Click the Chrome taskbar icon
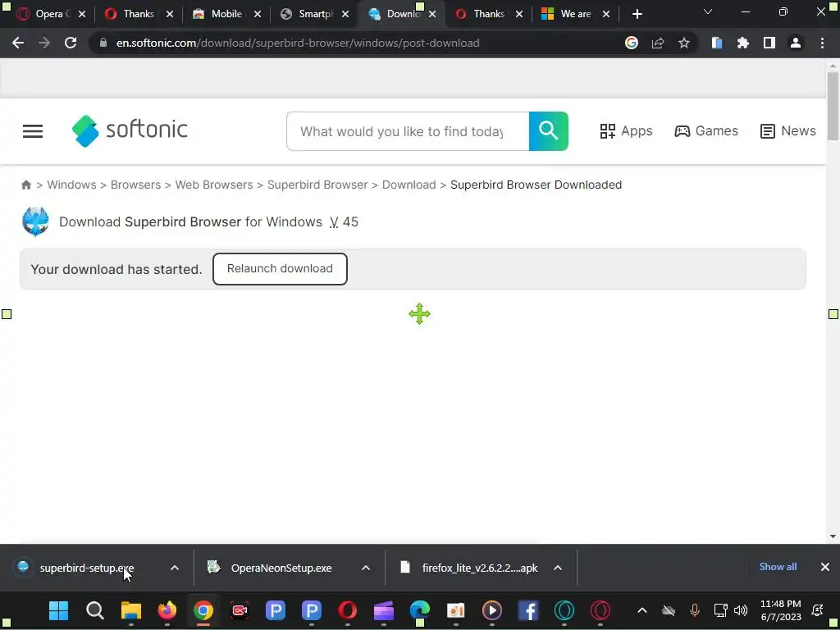This screenshot has width=840, height=630. [203, 610]
